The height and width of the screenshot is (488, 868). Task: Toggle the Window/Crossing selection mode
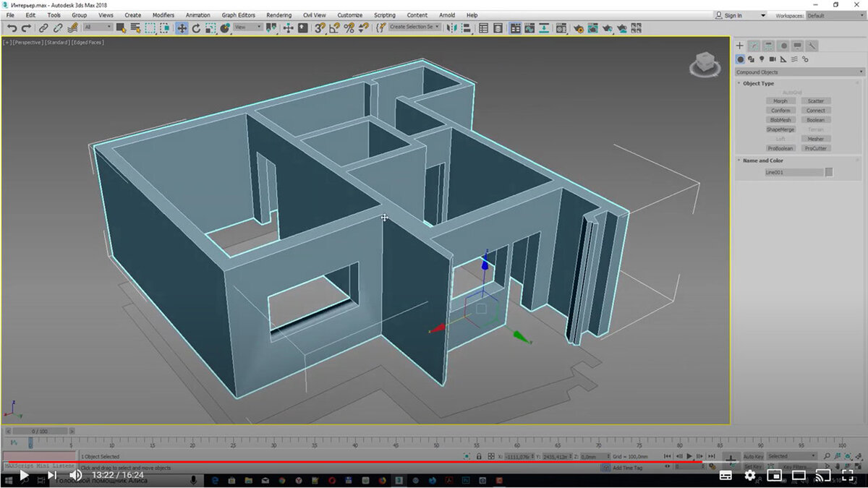pyautogui.click(x=165, y=28)
